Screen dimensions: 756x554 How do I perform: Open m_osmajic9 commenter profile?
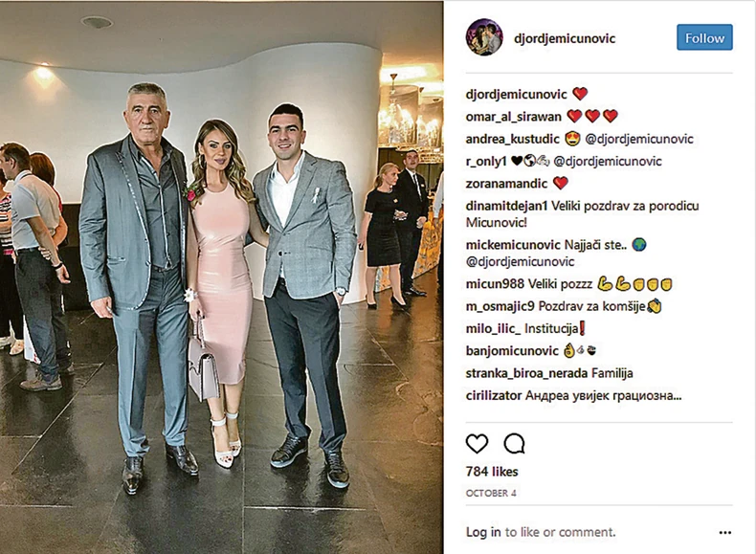click(x=500, y=306)
